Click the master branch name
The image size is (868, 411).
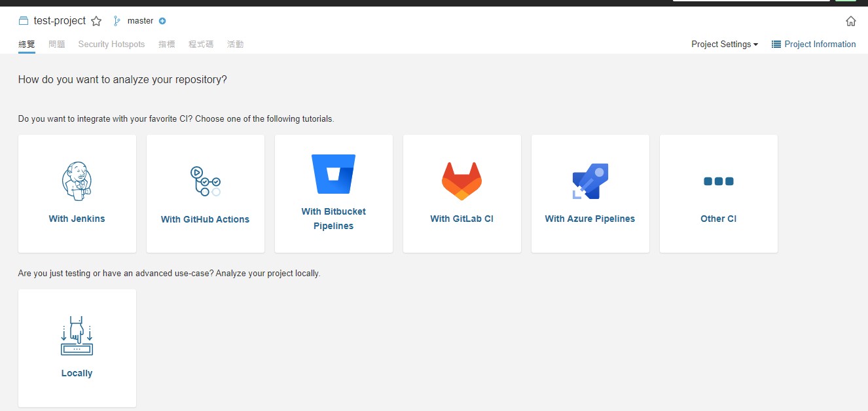click(140, 21)
